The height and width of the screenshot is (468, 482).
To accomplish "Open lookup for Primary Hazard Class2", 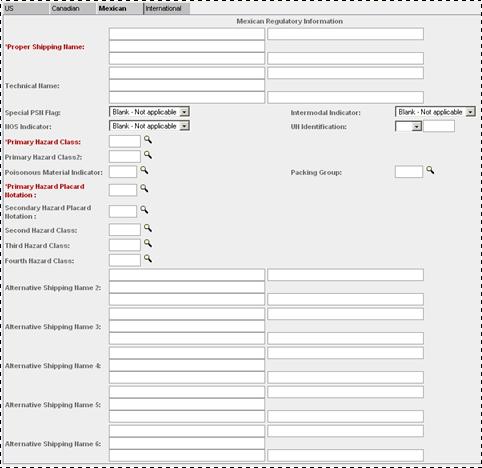I will tap(148, 155).
